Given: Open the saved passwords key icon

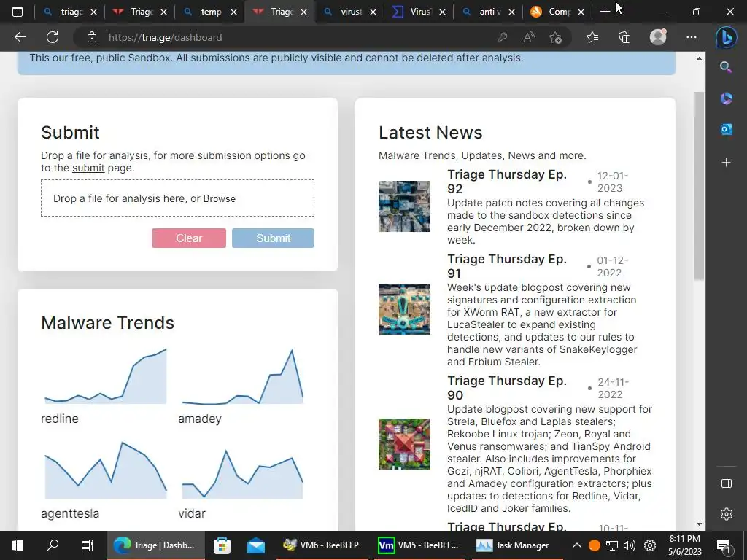Looking at the screenshot, I should click(x=502, y=37).
